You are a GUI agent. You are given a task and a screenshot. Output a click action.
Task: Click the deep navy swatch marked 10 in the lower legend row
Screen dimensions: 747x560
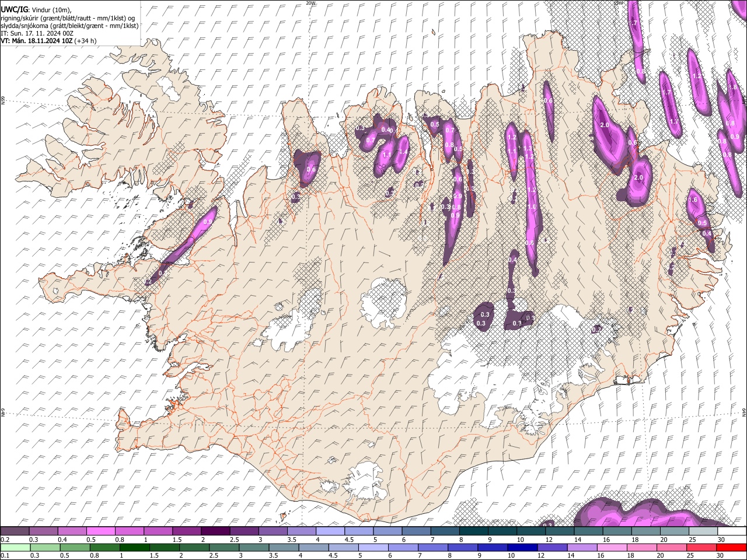(523, 547)
